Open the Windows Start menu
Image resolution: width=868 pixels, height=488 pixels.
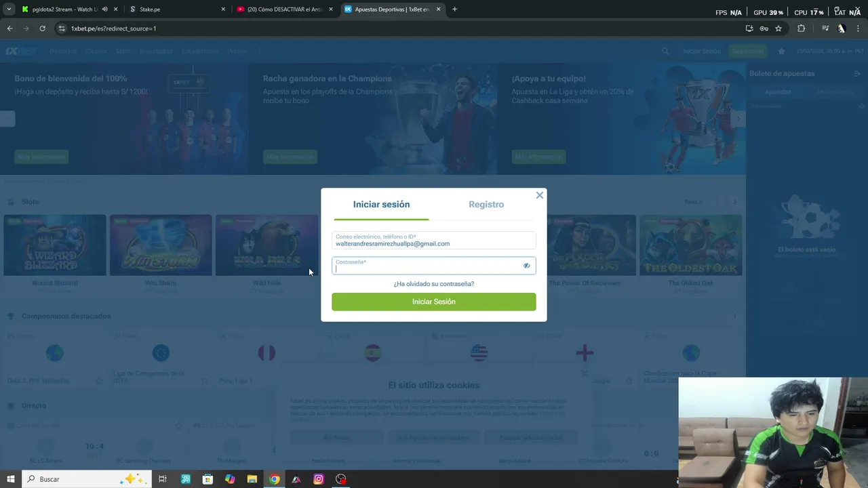[10, 479]
